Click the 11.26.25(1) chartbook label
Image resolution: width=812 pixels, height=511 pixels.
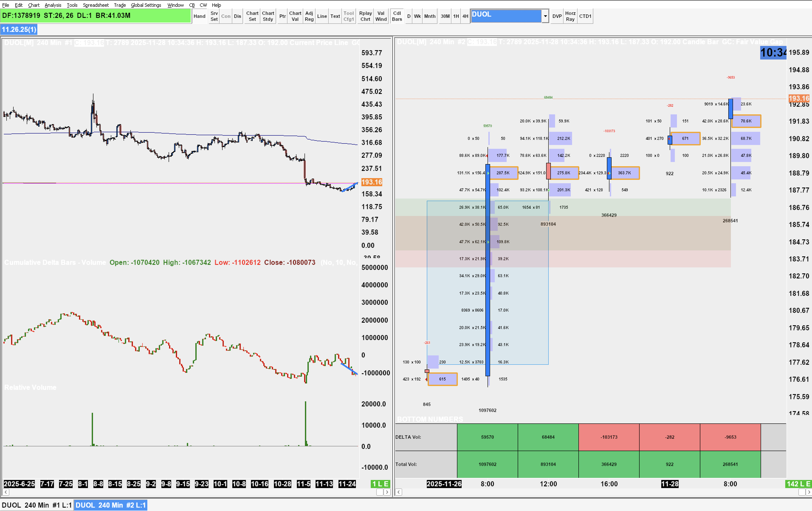(19, 29)
